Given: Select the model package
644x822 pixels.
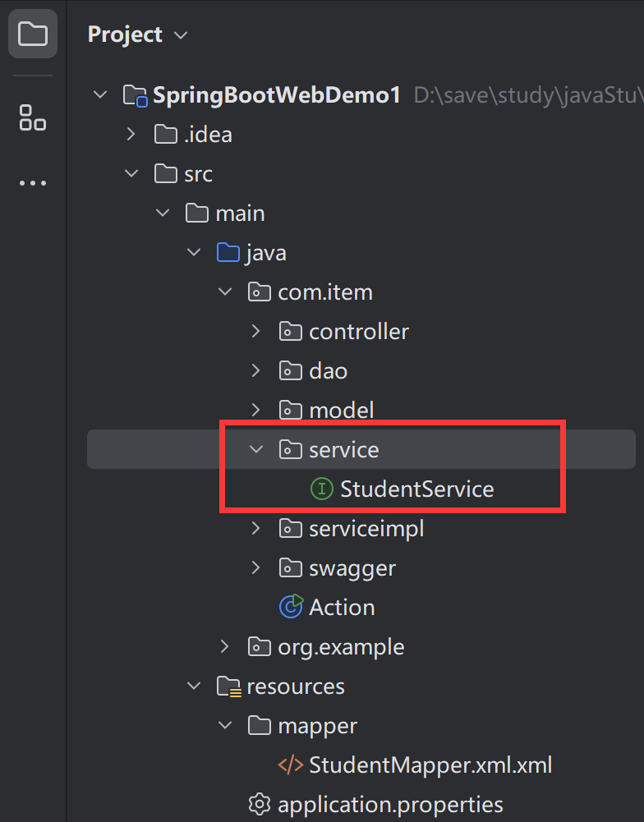Looking at the screenshot, I should click(341, 411).
